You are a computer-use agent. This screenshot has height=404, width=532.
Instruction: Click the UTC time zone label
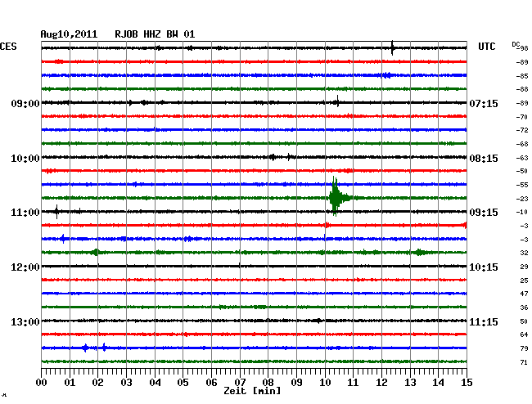tap(486, 47)
